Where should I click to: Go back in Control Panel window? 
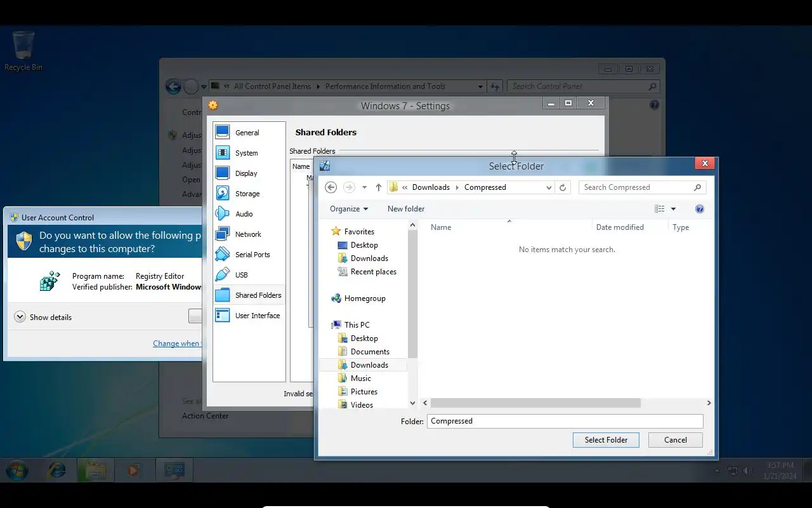(x=173, y=87)
